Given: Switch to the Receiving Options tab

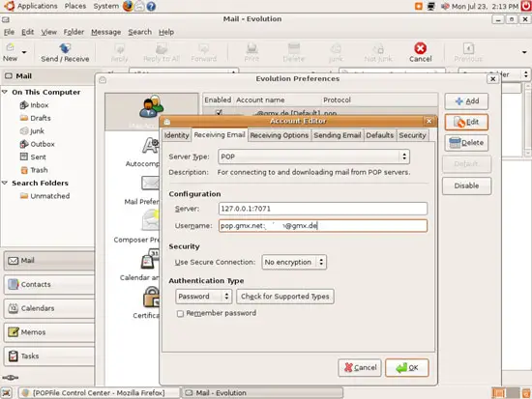Looking at the screenshot, I should [x=280, y=135].
